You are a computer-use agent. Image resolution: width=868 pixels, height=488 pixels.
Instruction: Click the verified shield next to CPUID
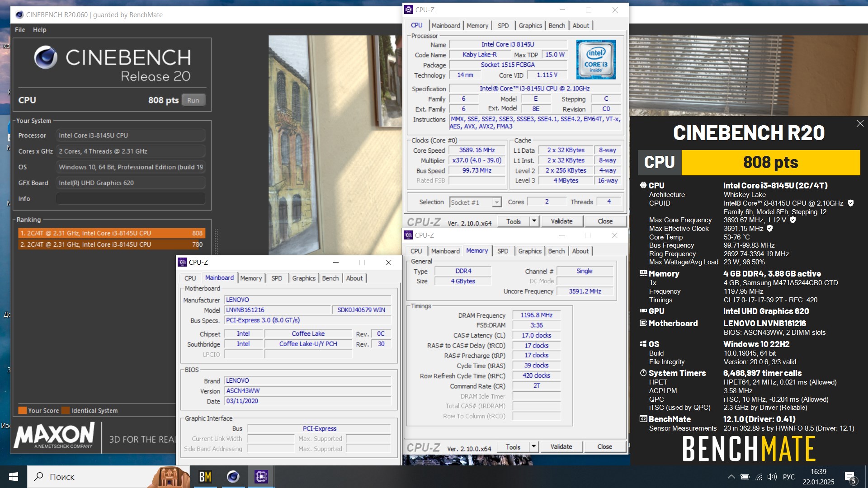pyautogui.click(x=851, y=203)
